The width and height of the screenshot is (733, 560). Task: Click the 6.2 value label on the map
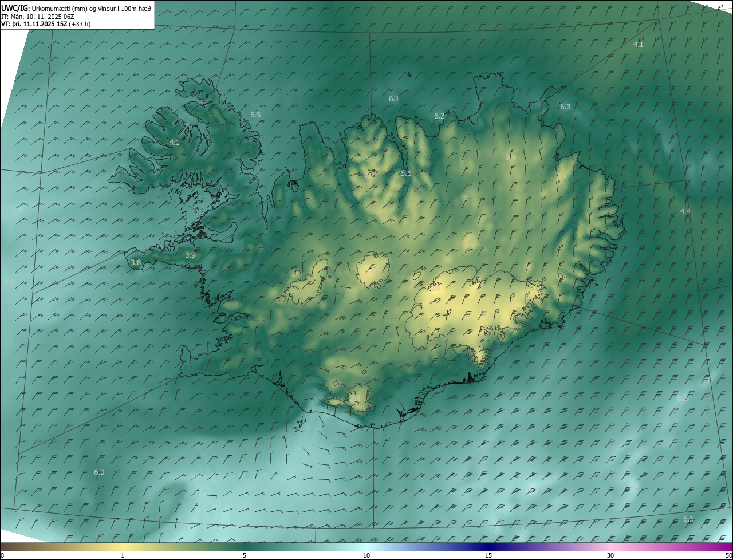pos(439,116)
